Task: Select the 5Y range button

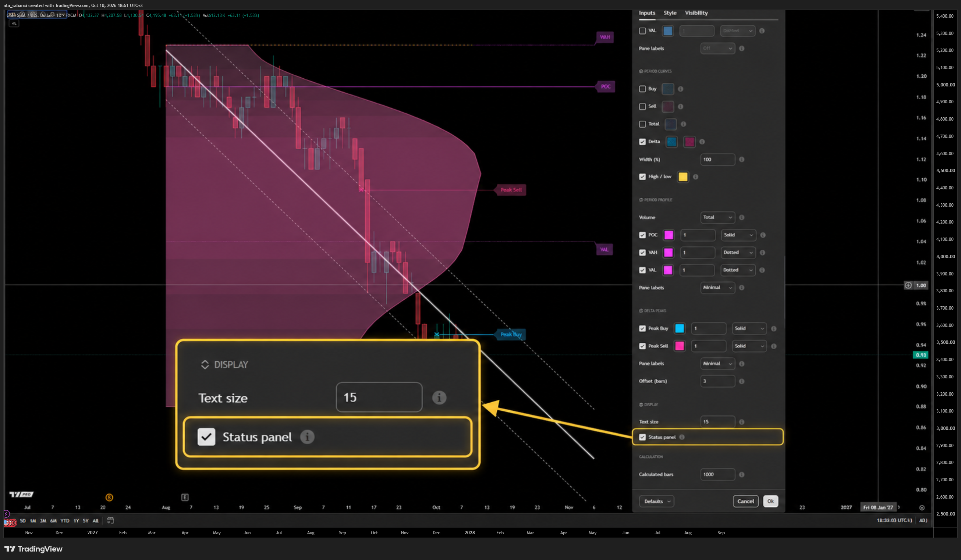Action: 85,521
